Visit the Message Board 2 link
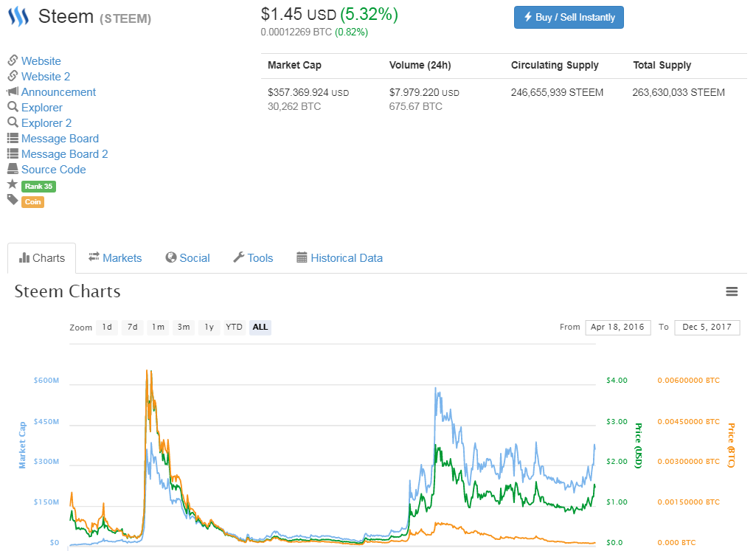 pos(65,153)
